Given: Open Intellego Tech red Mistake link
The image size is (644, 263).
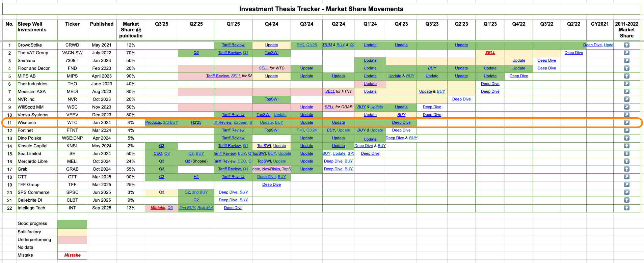Looking at the screenshot, I should click(x=158, y=208).
